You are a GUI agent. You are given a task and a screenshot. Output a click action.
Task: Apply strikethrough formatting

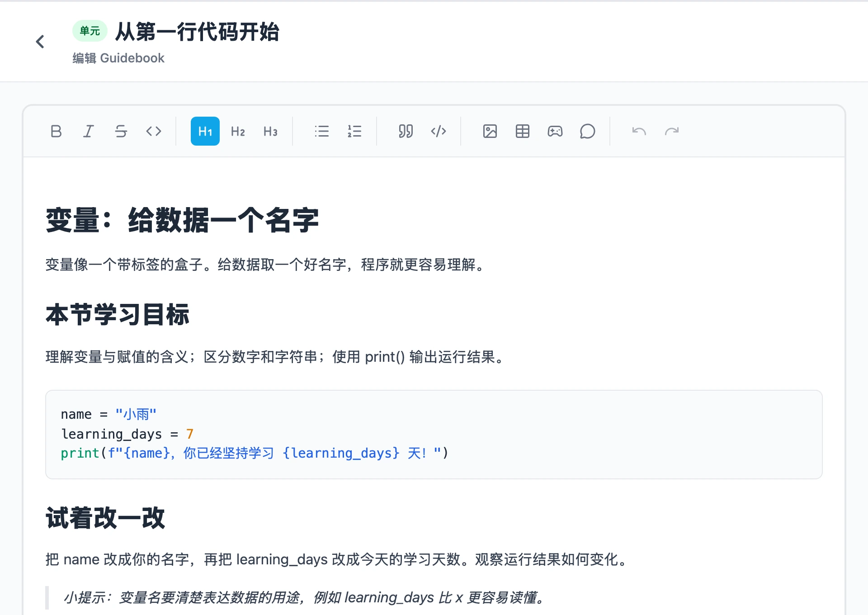[x=121, y=132]
